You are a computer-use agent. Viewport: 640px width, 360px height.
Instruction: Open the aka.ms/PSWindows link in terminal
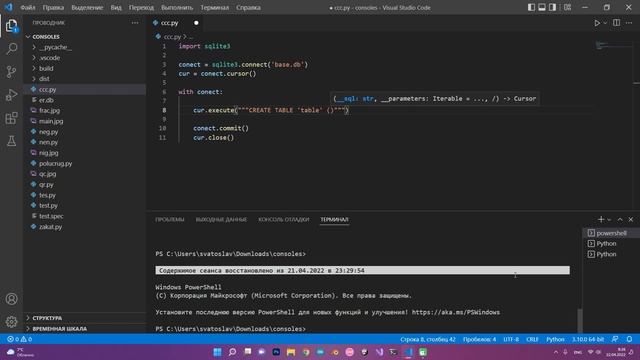pyautogui.click(x=456, y=312)
